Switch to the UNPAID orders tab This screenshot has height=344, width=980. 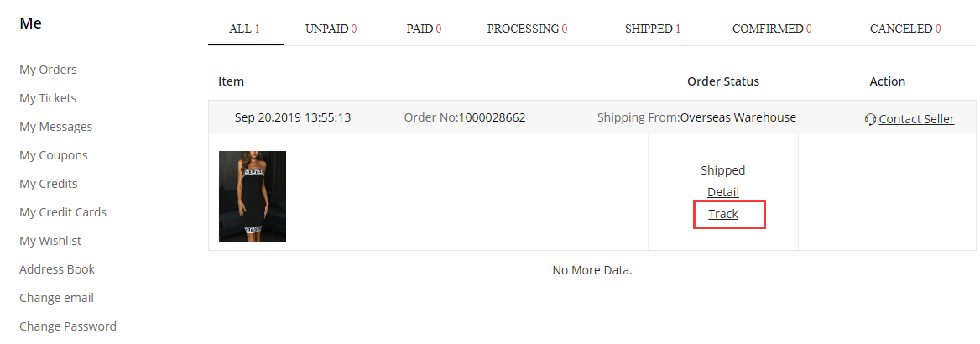pyautogui.click(x=331, y=29)
